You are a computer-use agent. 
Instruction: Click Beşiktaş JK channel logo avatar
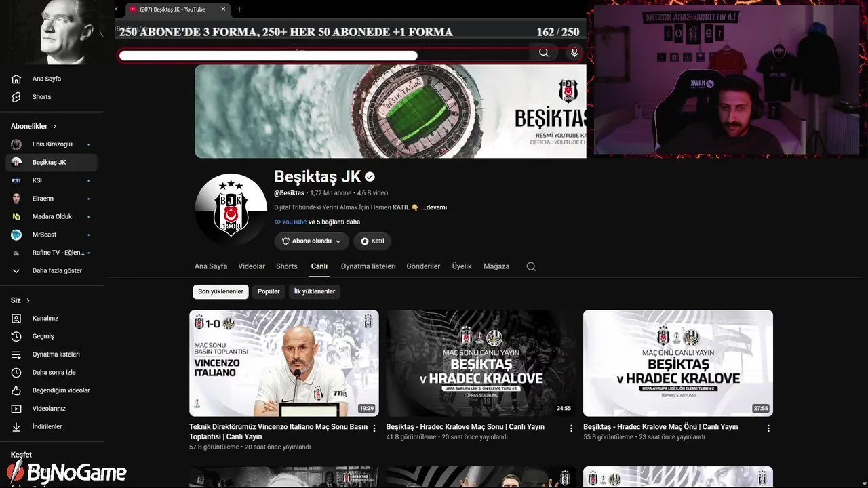click(231, 209)
